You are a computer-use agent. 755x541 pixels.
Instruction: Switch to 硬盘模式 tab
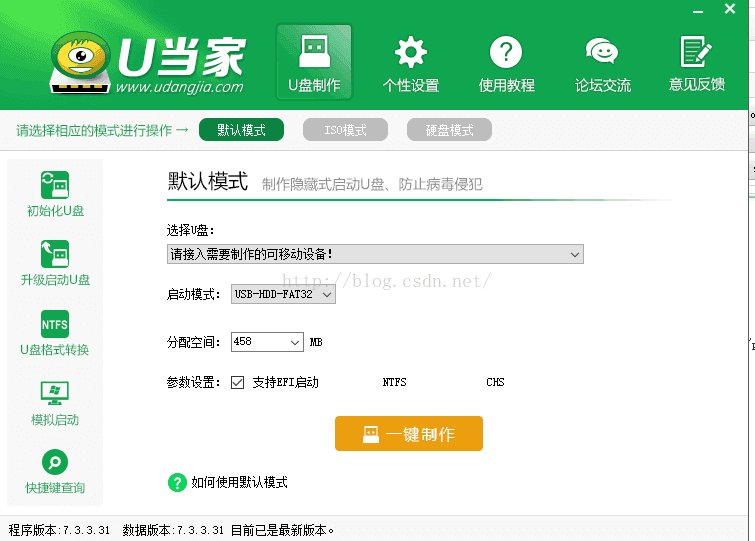point(449,130)
